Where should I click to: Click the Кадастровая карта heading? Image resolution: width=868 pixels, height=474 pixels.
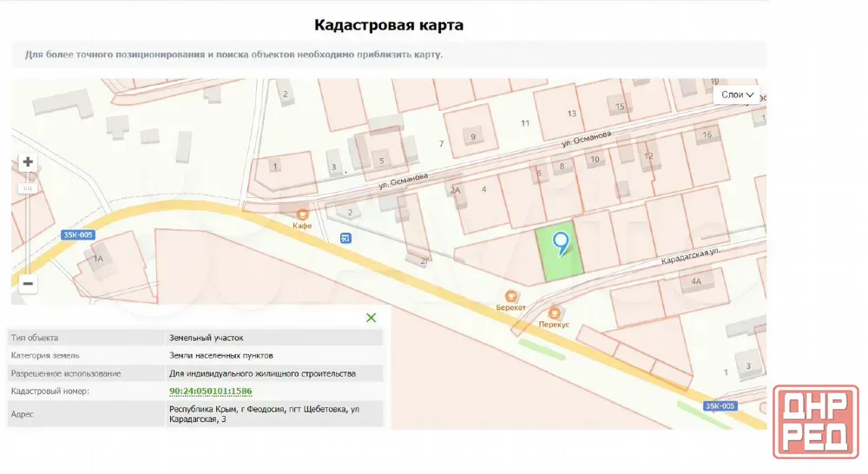point(389,25)
